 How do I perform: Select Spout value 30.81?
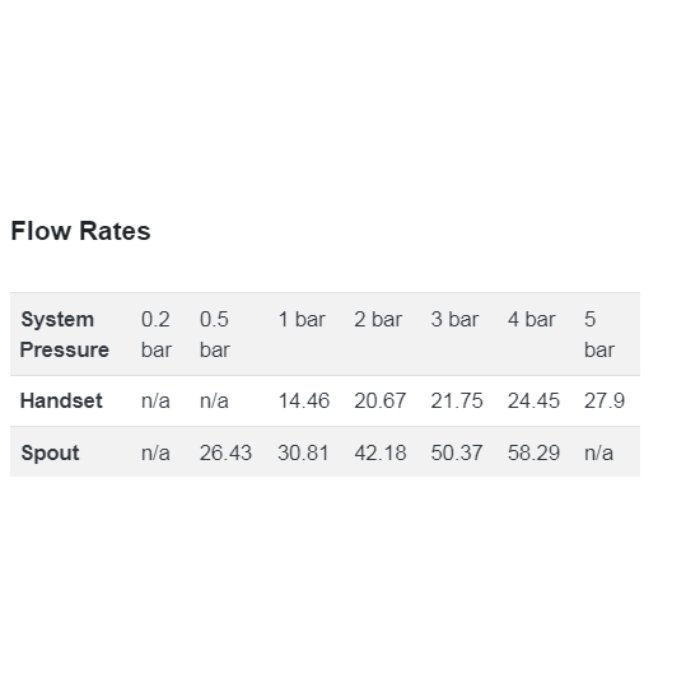304,453
